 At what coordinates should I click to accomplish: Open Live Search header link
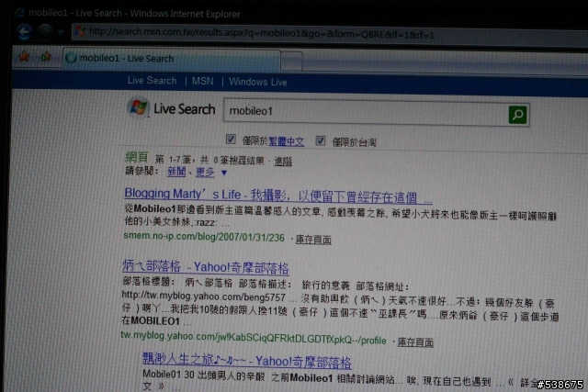(152, 81)
